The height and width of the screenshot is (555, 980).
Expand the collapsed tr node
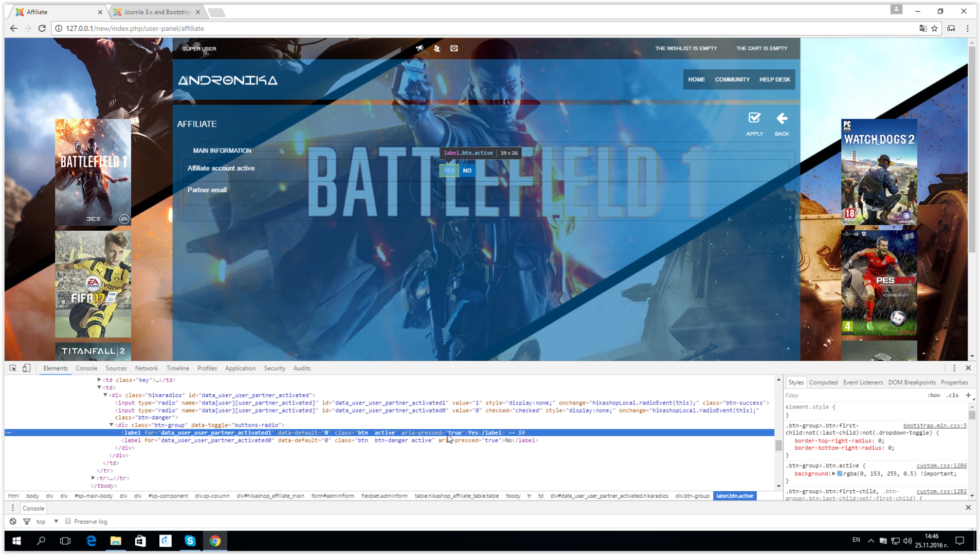(93, 478)
